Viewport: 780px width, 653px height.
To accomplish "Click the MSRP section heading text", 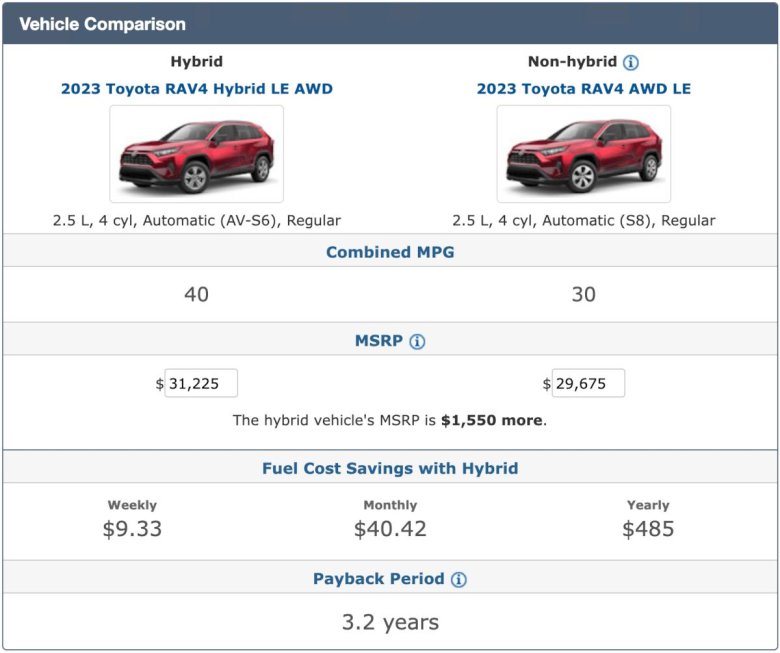I will pyautogui.click(x=378, y=341).
